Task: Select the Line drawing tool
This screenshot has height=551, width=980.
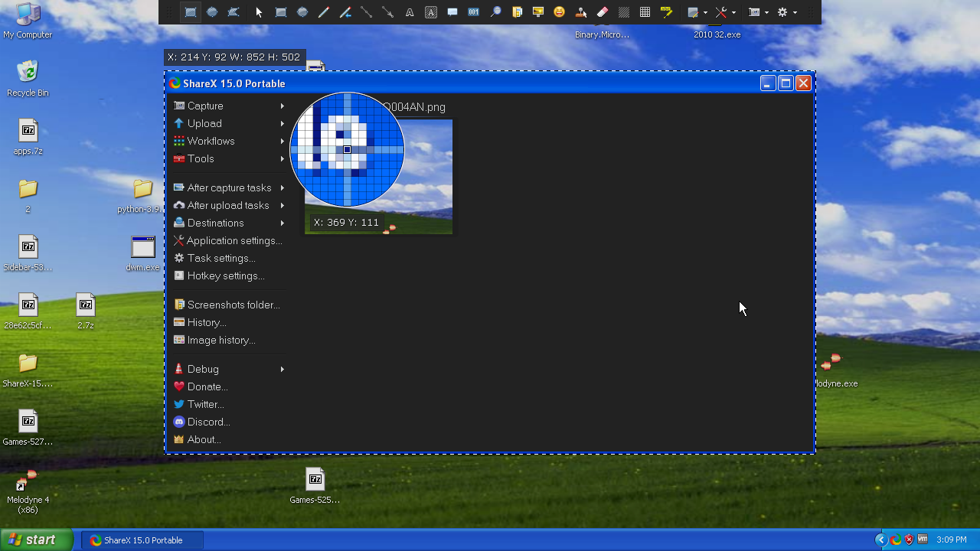Action: (367, 12)
